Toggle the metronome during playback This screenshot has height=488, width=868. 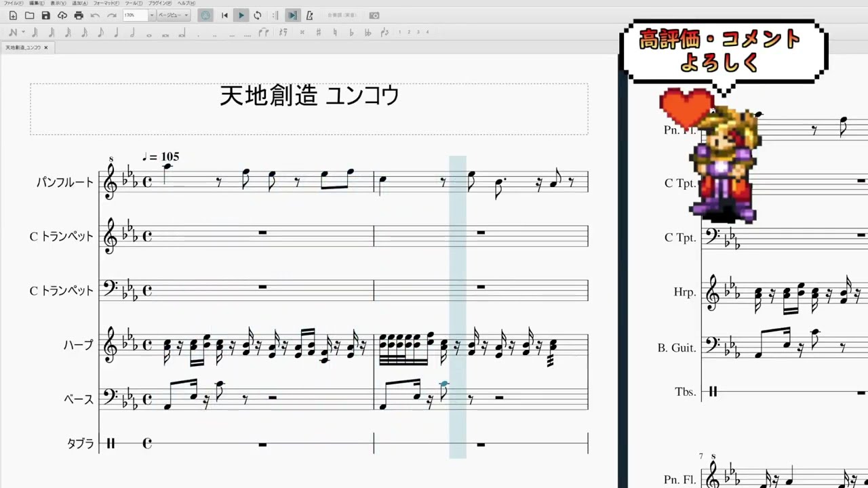(309, 16)
